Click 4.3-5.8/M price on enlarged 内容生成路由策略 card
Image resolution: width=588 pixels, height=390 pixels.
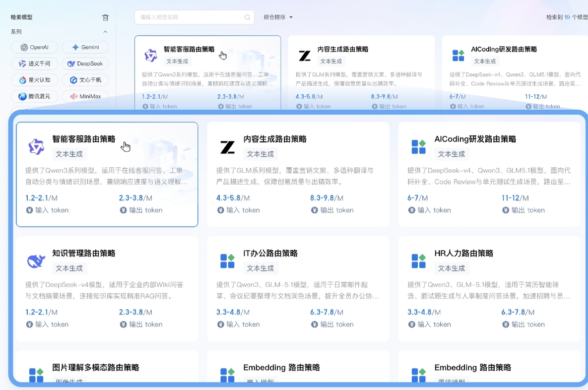pos(233,197)
